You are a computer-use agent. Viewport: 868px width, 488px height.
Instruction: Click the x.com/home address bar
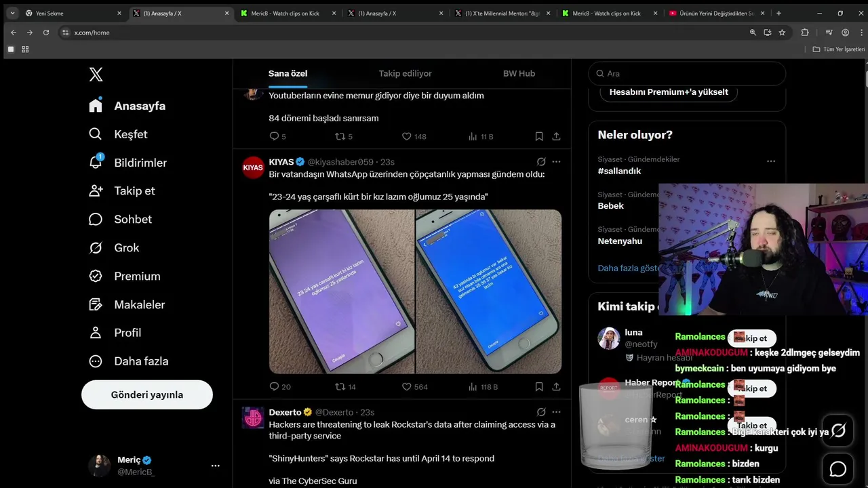[403, 33]
